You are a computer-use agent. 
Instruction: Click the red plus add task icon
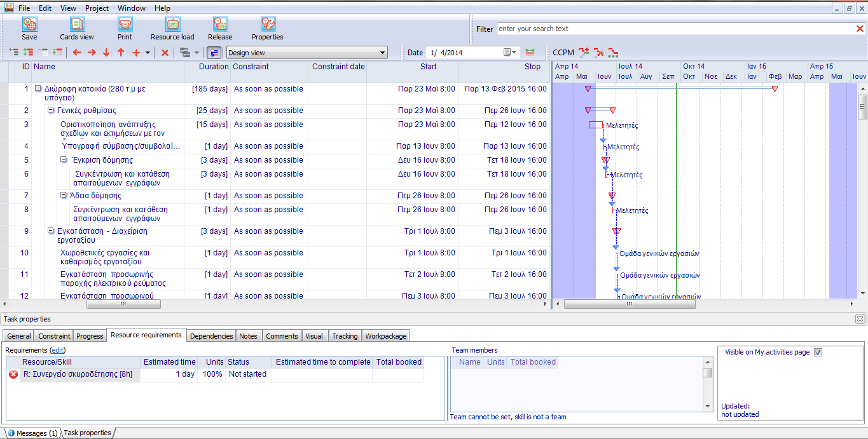pos(135,53)
